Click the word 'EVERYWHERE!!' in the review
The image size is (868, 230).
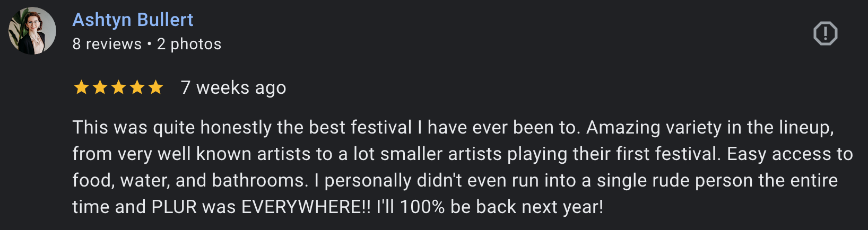pyautogui.click(x=306, y=207)
